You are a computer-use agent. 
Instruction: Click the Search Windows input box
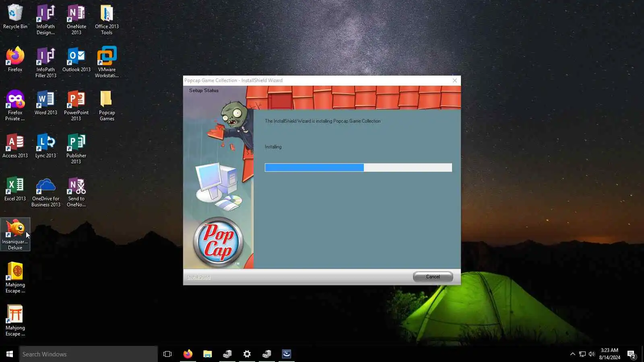click(x=89, y=354)
